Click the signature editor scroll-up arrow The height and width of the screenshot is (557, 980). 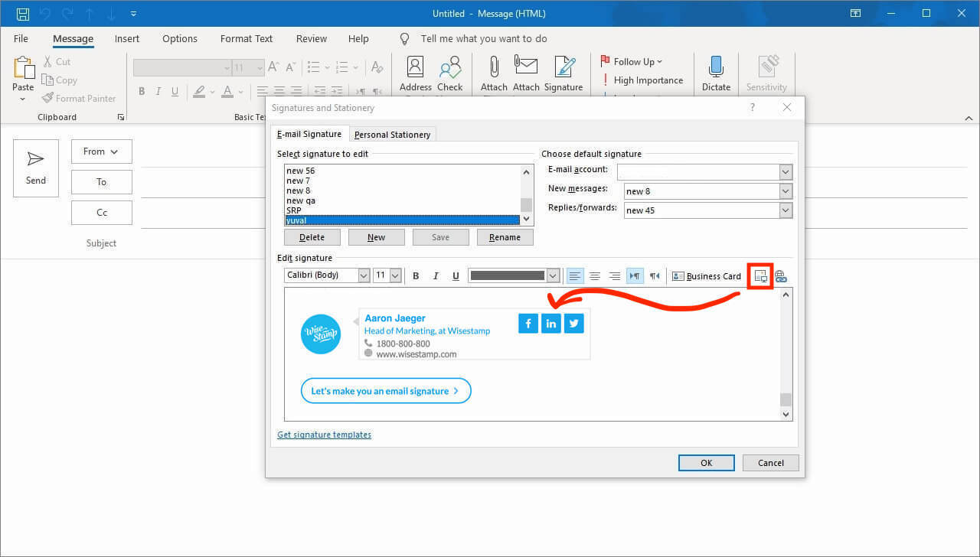point(786,295)
